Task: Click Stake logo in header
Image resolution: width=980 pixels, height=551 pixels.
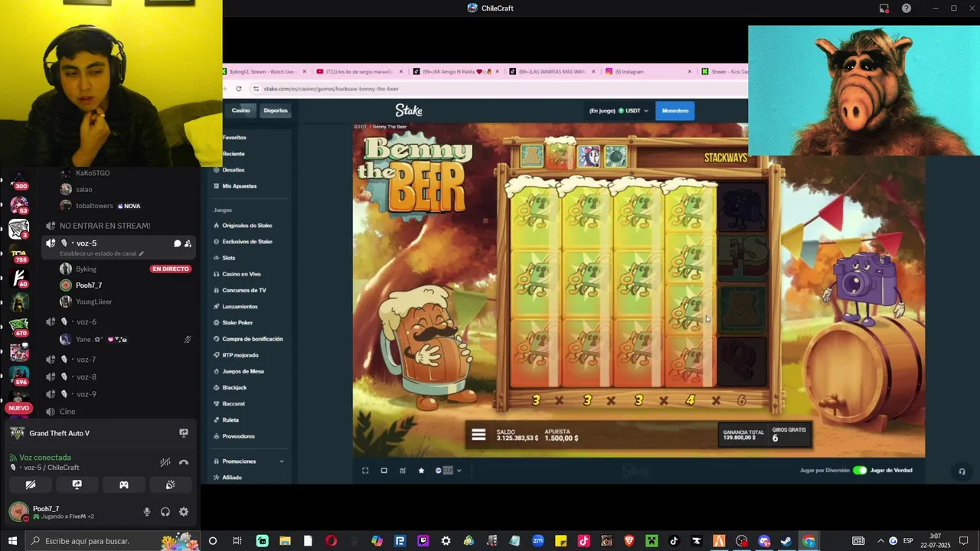Action: 409,110
